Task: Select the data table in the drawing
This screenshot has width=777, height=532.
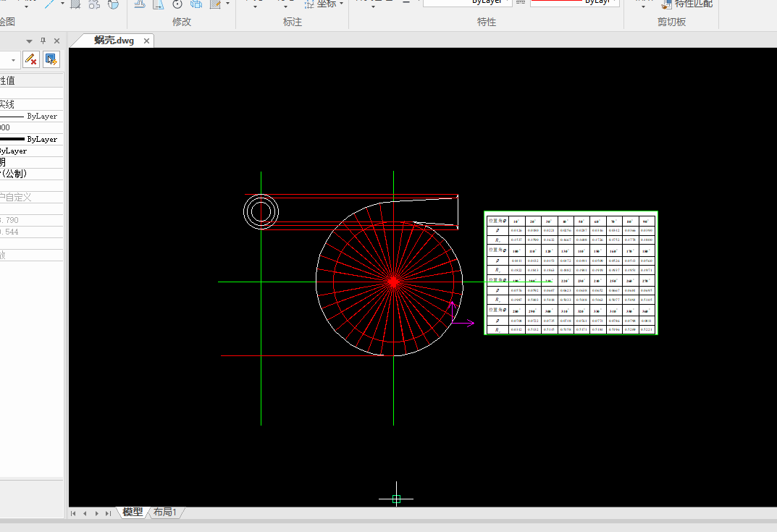Action: click(571, 273)
